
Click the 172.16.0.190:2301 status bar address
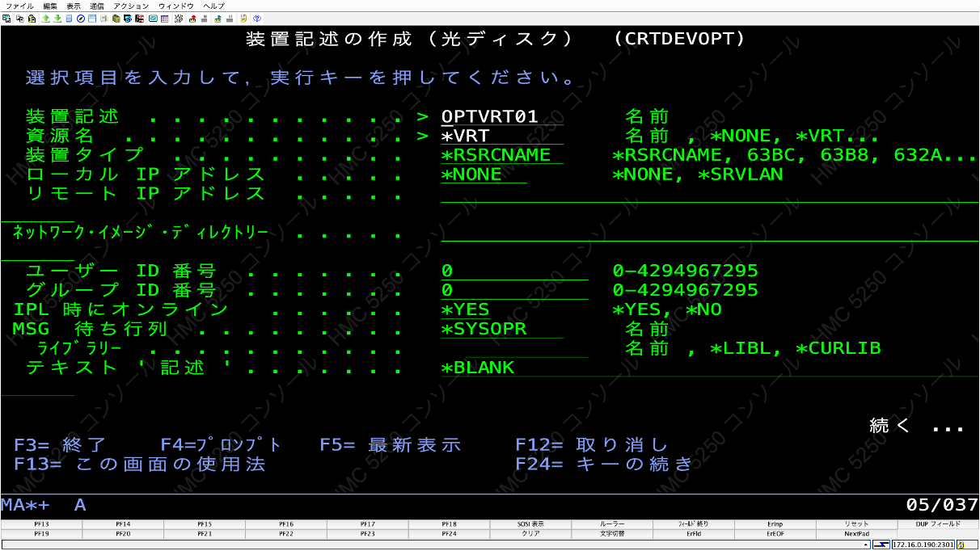coord(923,545)
